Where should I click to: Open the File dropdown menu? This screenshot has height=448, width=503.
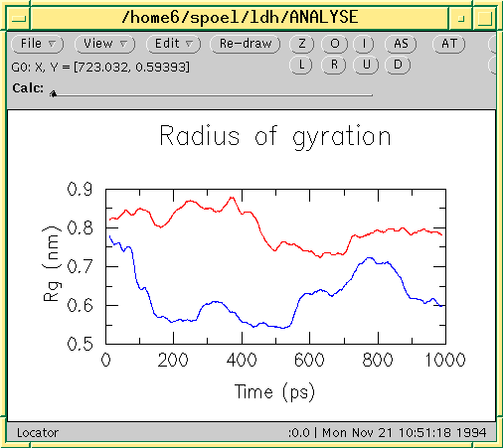(x=38, y=44)
